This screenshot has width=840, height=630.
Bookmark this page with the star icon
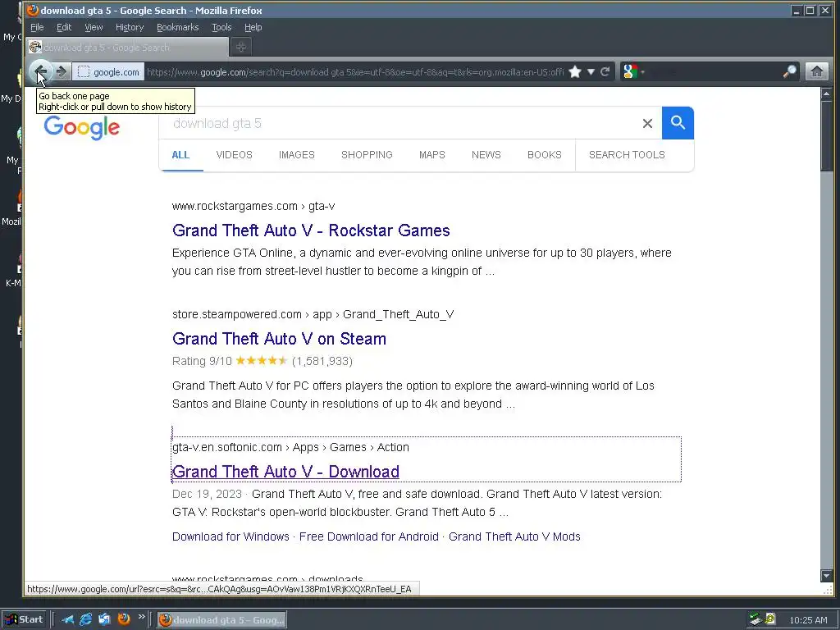[575, 72]
